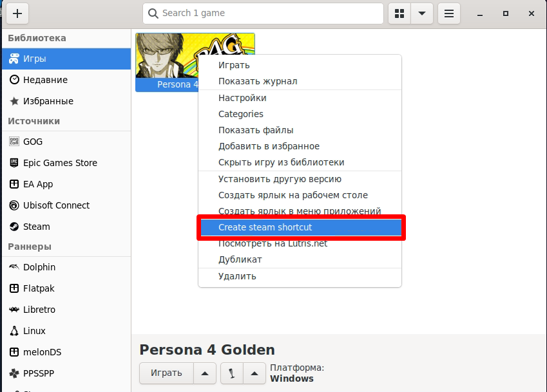Select Показать файлы menu item
Viewport: 547px width, 392px height.
[300, 130]
